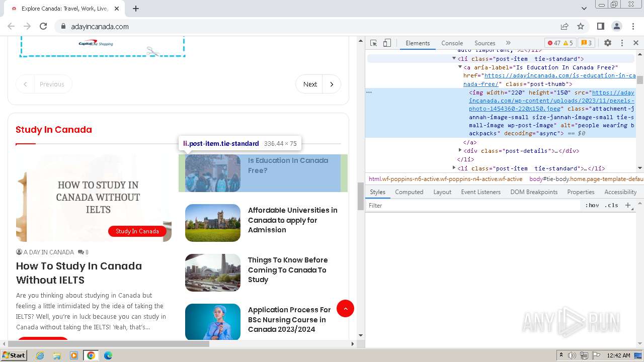Click the red Study In Canada category badge

click(x=137, y=231)
